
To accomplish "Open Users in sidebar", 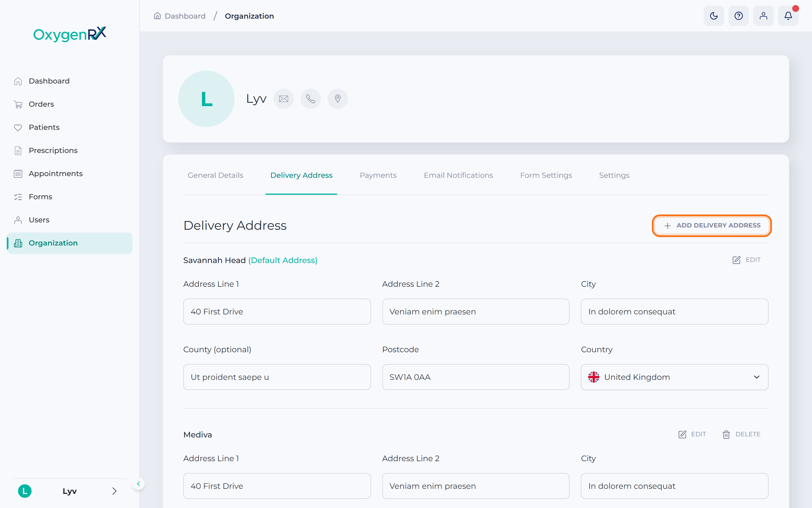I will [69, 220].
